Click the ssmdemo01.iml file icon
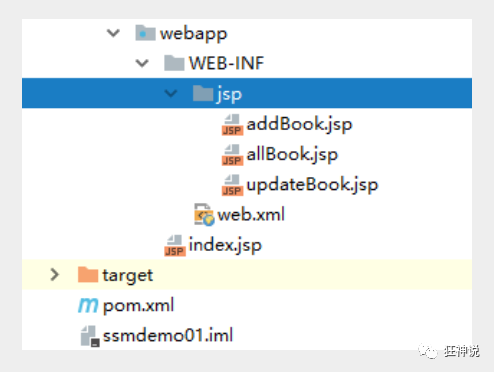This screenshot has height=373, width=495. click(90, 336)
